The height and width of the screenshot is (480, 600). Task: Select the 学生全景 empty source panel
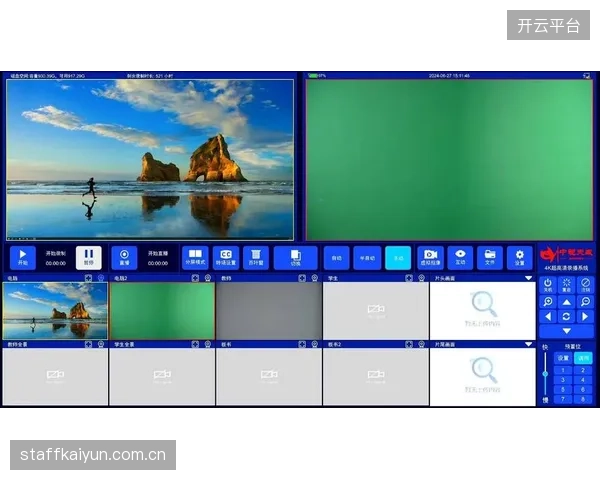pyautogui.click(x=162, y=377)
